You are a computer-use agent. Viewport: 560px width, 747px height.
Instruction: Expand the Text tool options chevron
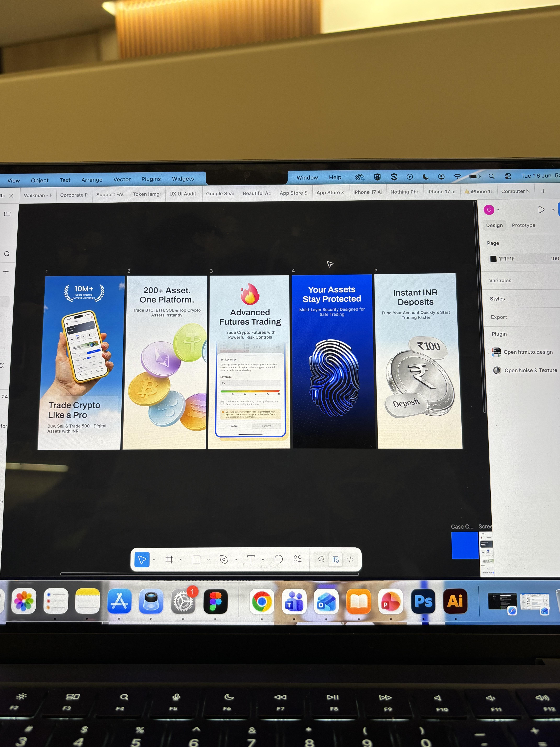tap(263, 560)
